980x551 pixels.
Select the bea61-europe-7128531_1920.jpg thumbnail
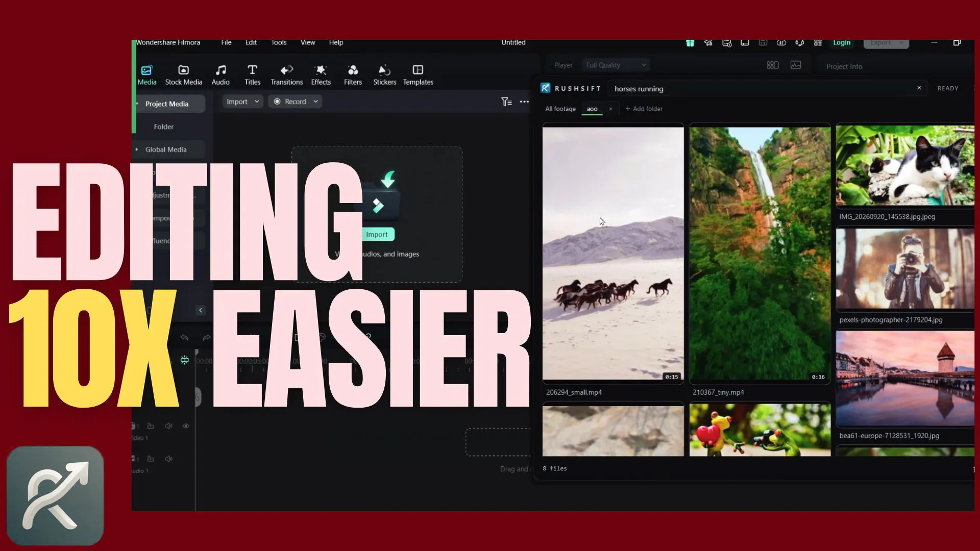point(905,378)
